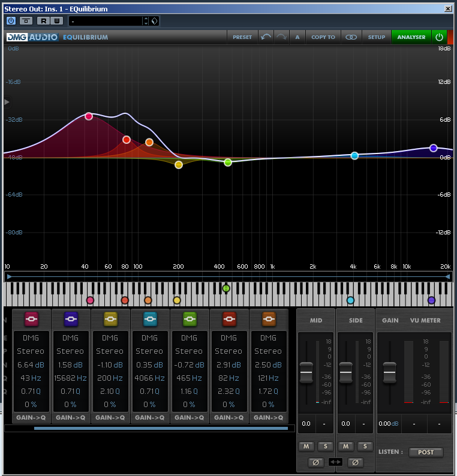Open the COPY TO menu
Viewport: 457px width, 476px height.
(x=323, y=37)
